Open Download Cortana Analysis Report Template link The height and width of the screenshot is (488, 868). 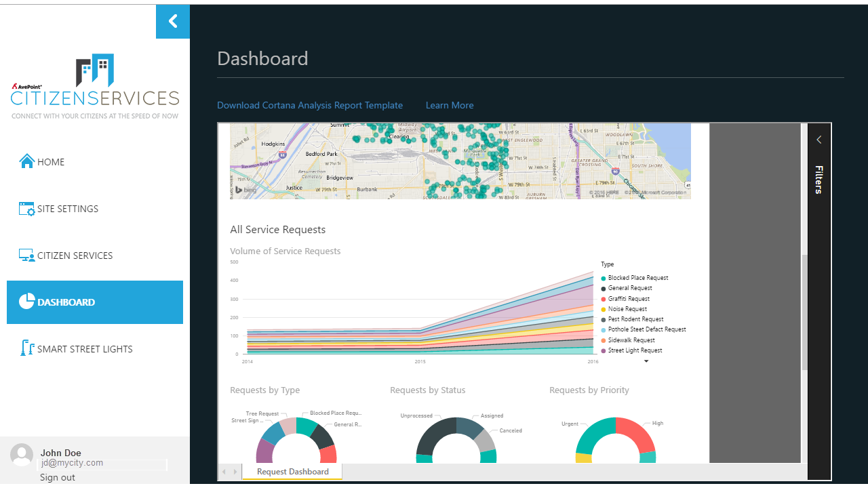pos(310,105)
